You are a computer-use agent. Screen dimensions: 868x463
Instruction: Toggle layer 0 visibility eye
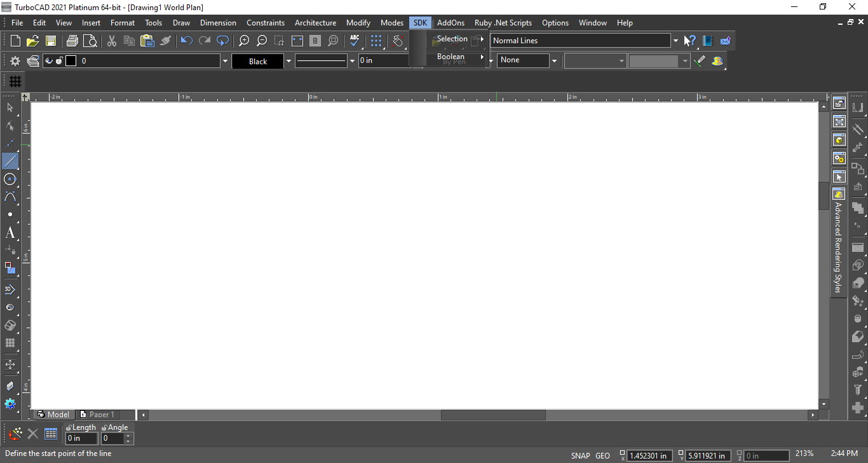tap(49, 61)
